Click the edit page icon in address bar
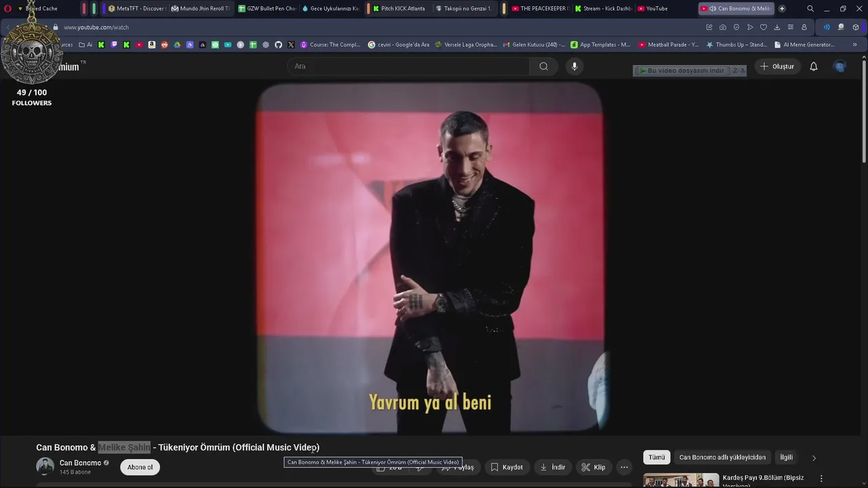 tap(709, 27)
